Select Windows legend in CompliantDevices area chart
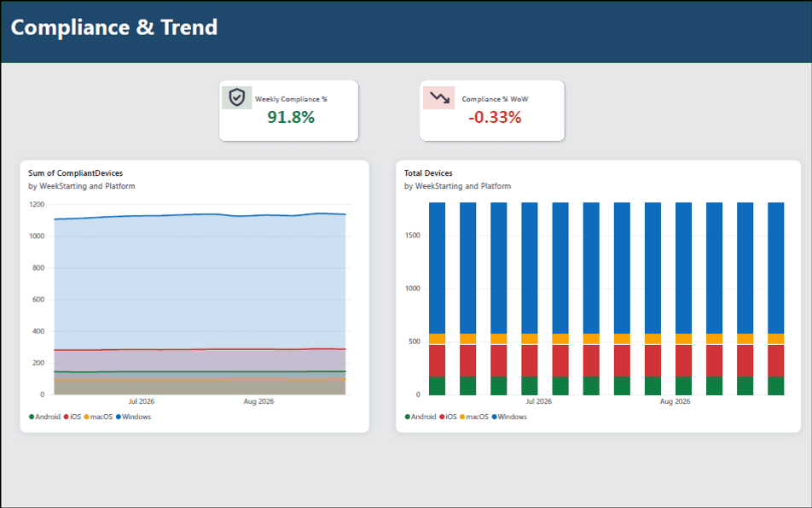Viewport: 812px width, 508px height. [x=134, y=417]
